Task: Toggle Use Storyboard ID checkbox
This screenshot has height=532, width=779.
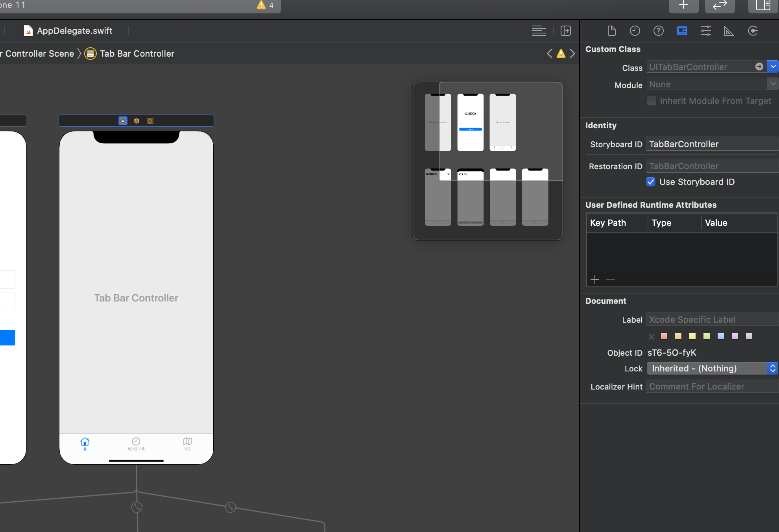Action: tap(651, 182)
